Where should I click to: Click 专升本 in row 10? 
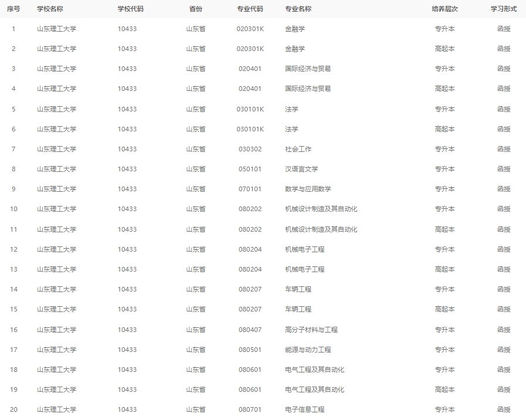tap(445, 209)
